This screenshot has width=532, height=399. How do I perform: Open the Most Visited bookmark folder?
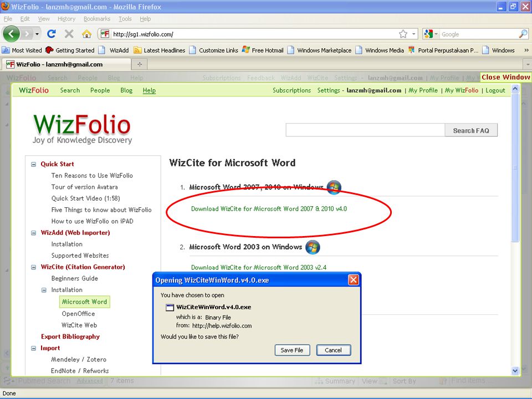point(22,50)
